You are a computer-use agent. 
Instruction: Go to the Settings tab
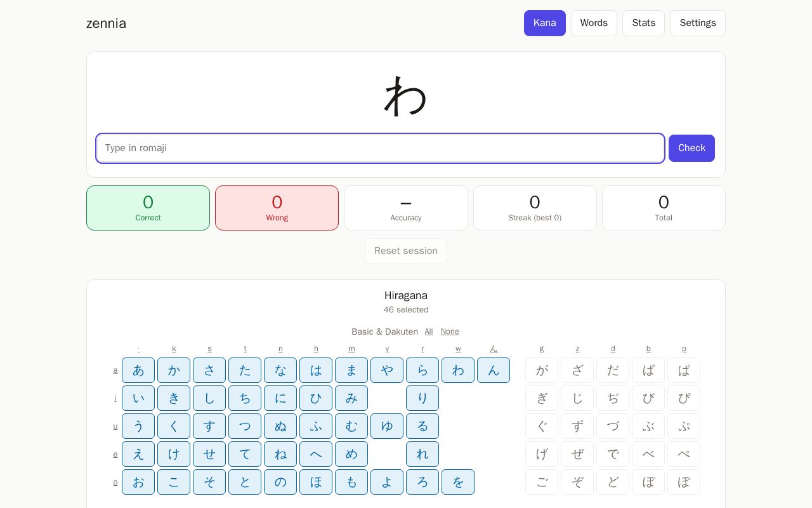[x=698, y=23]
